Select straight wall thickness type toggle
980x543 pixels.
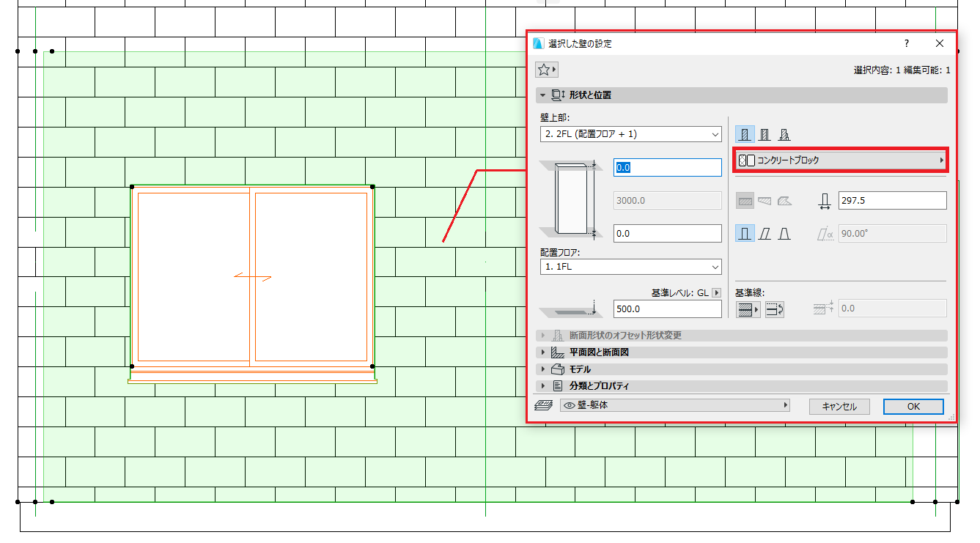point(745,200)
